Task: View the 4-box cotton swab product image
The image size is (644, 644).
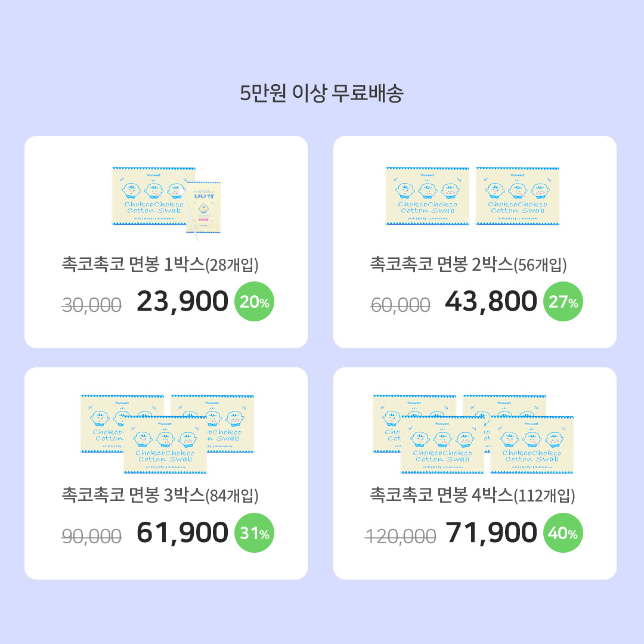Action: [x=473, y=434]
